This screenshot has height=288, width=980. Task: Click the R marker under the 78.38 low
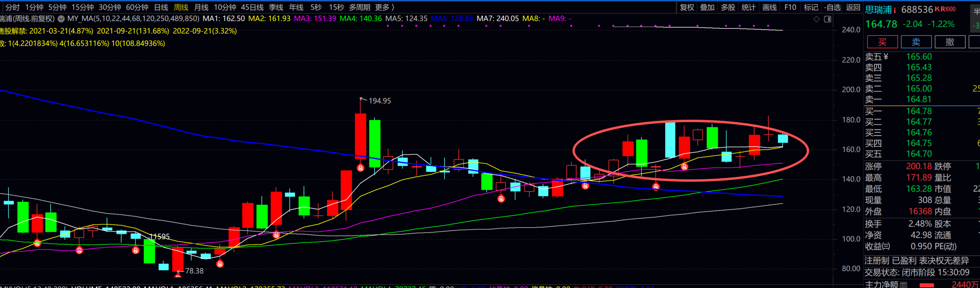(x=178, y=276)
